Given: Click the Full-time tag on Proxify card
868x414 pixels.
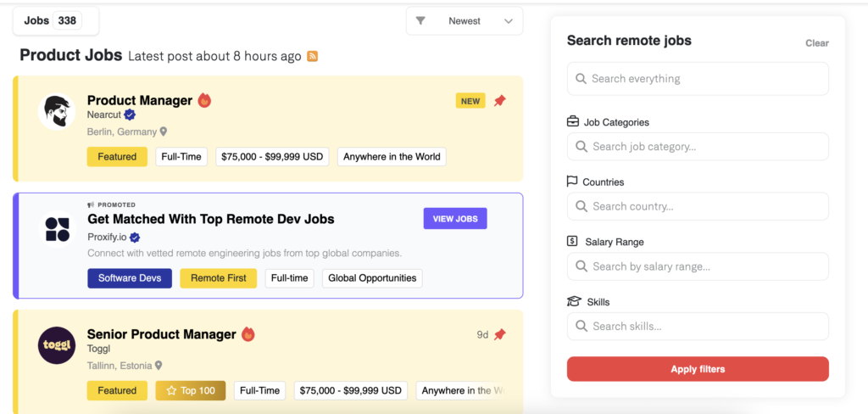Looking at the screenshot, I should coord(290,278).
